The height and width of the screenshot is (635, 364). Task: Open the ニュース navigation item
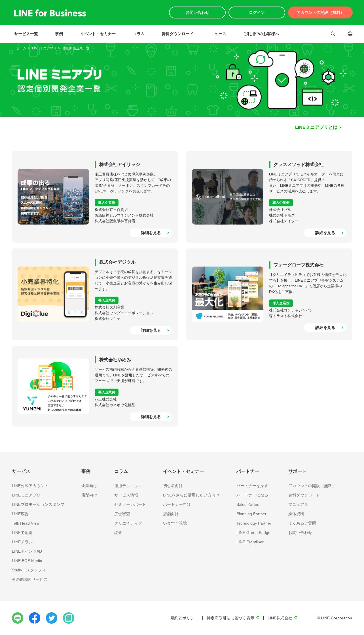(218, 34)
